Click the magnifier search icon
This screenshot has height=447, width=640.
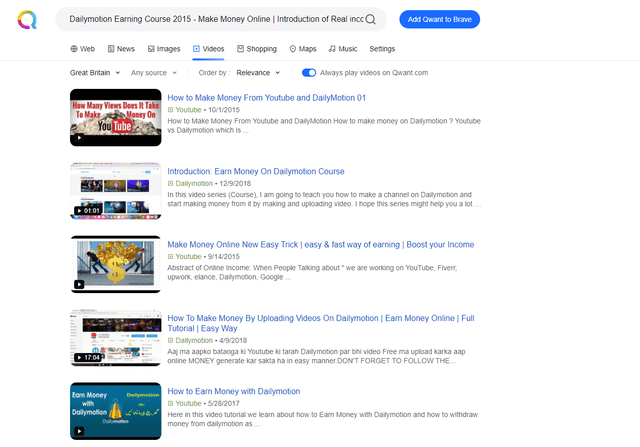pos(370,19)
